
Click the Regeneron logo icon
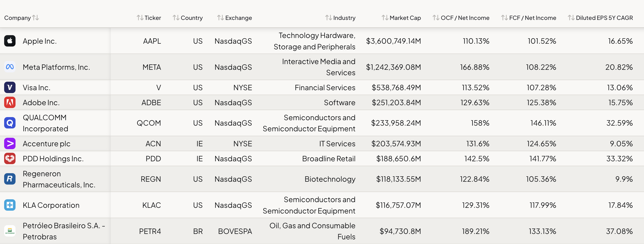click(x=10, y=179)
